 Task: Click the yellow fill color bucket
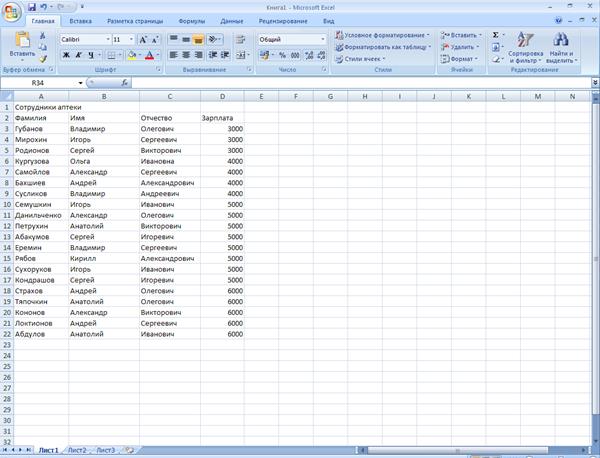(132, 55)
